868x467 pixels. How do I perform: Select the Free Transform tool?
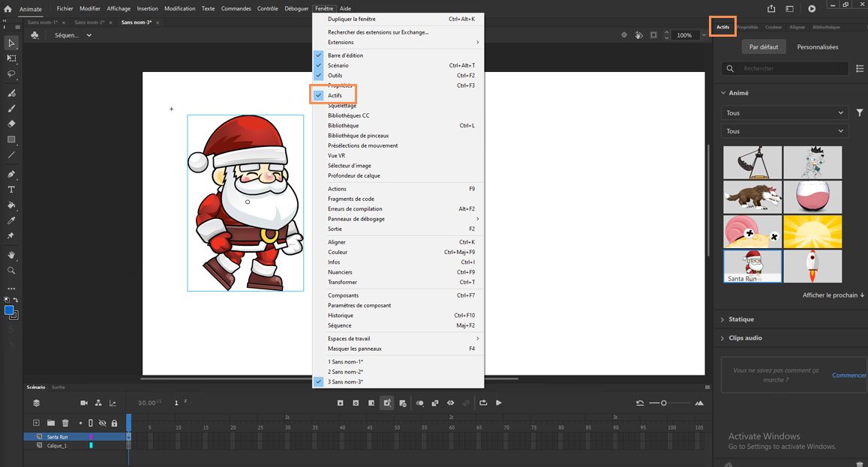coord(11,58)
